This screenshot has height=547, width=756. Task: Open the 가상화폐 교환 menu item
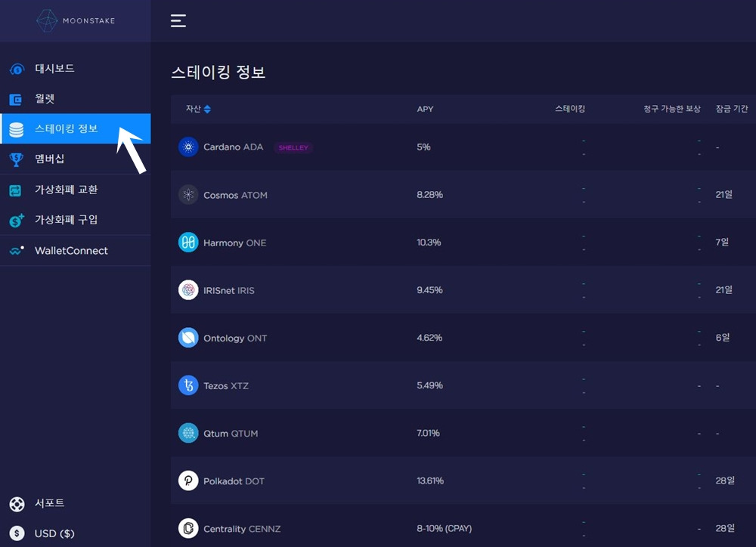(66, 190)
